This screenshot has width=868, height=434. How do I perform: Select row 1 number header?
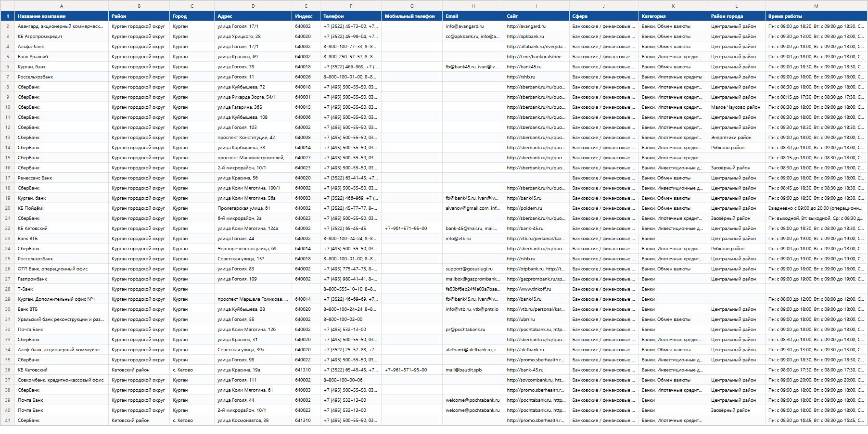pyautogui.click(x=8, y=16)
